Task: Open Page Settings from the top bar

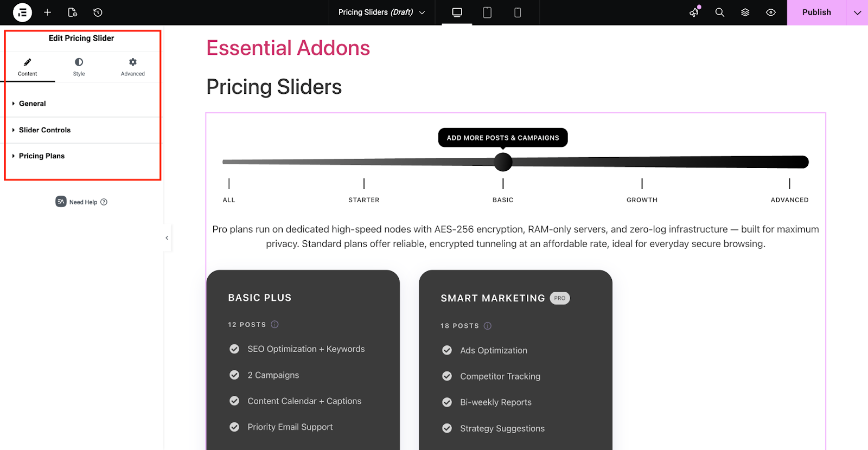Action: pos(72,12)
